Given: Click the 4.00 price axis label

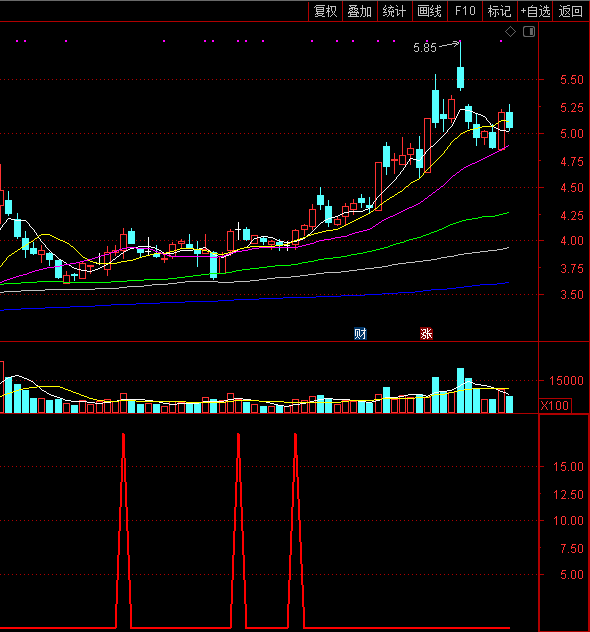Looking at the screenshot, I should pos(572,241).
